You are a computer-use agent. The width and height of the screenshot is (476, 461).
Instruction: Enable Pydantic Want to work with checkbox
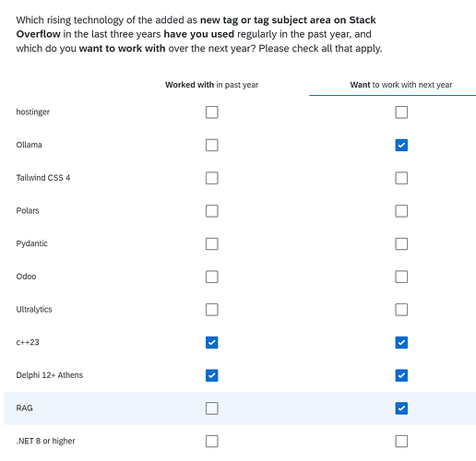pyautogui.click(x=401, y=243)
